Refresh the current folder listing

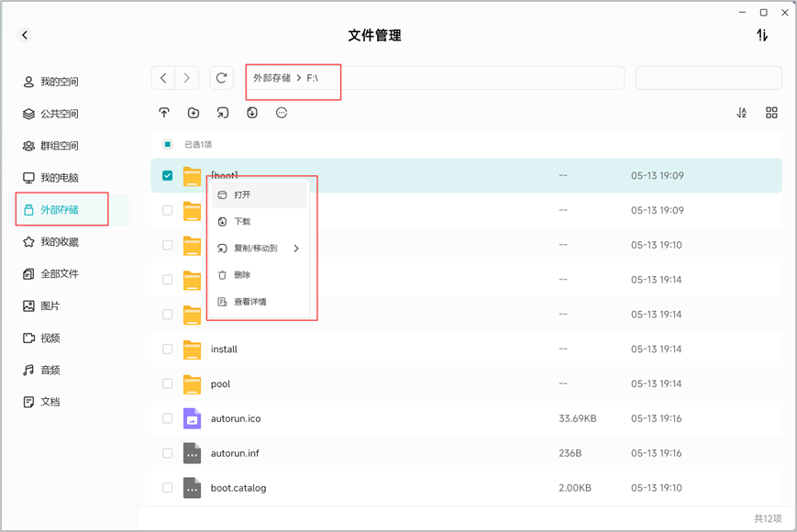tap(221, 78)
